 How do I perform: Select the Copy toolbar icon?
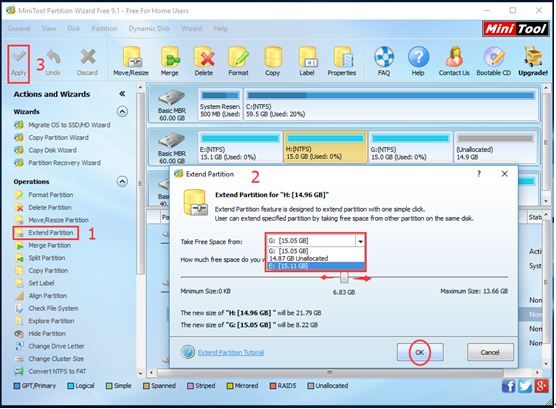tap(273, 62)
